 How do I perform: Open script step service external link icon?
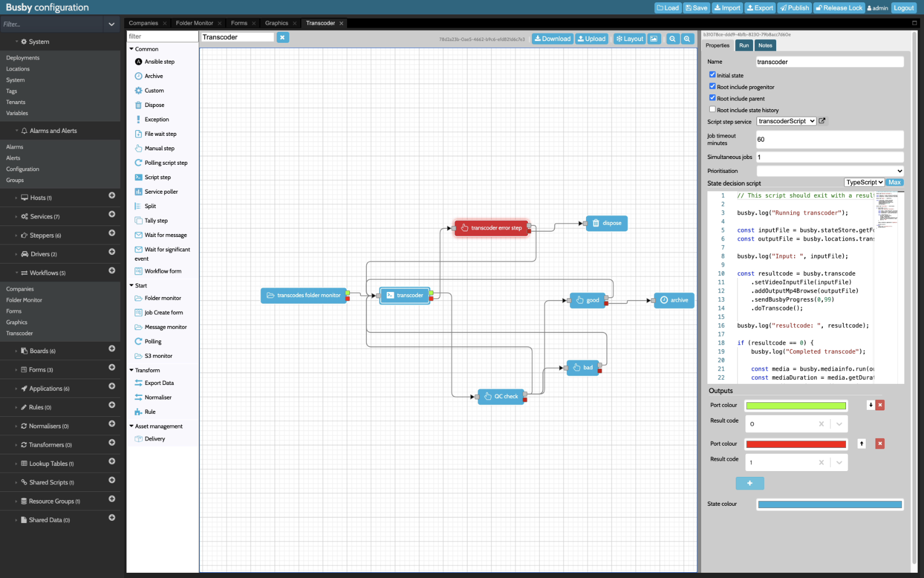pos(822,121)
